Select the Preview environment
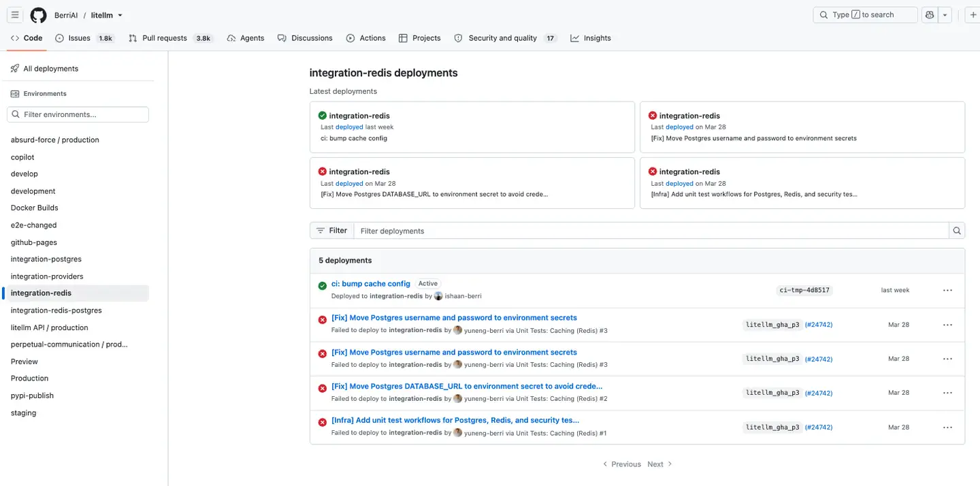This screenshot has height=486, width=980. pos(24,361)
